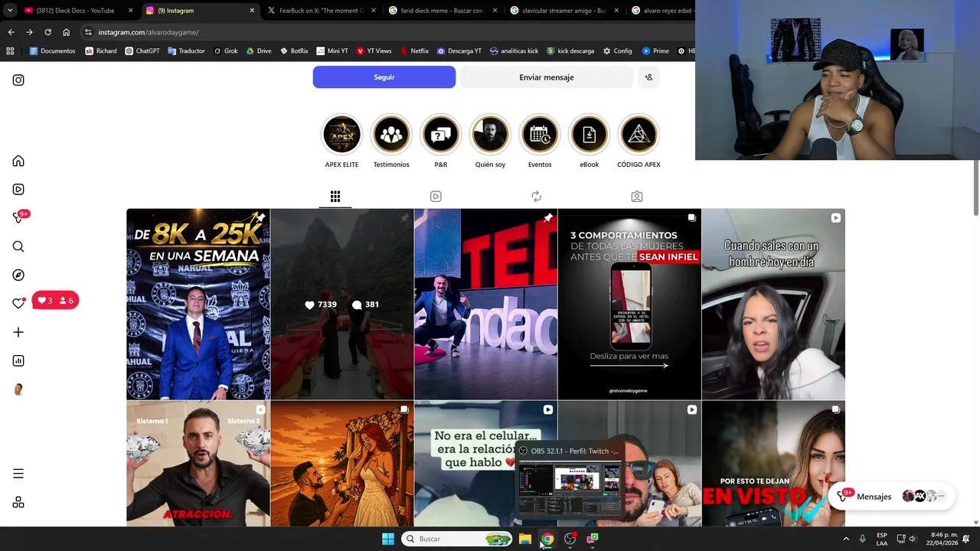The image size is (980, 551).
Task: Click the Enviar mensaje button
Action: point(547,77)
